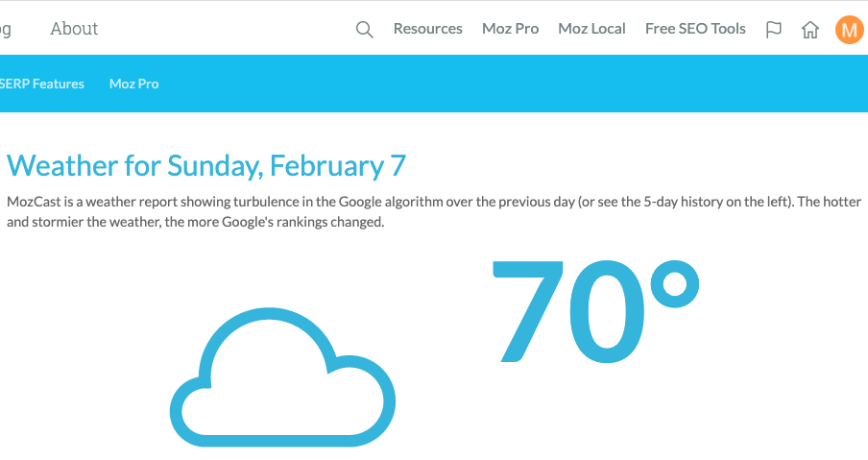Go to the home house icon

click(x=809, y=30)
